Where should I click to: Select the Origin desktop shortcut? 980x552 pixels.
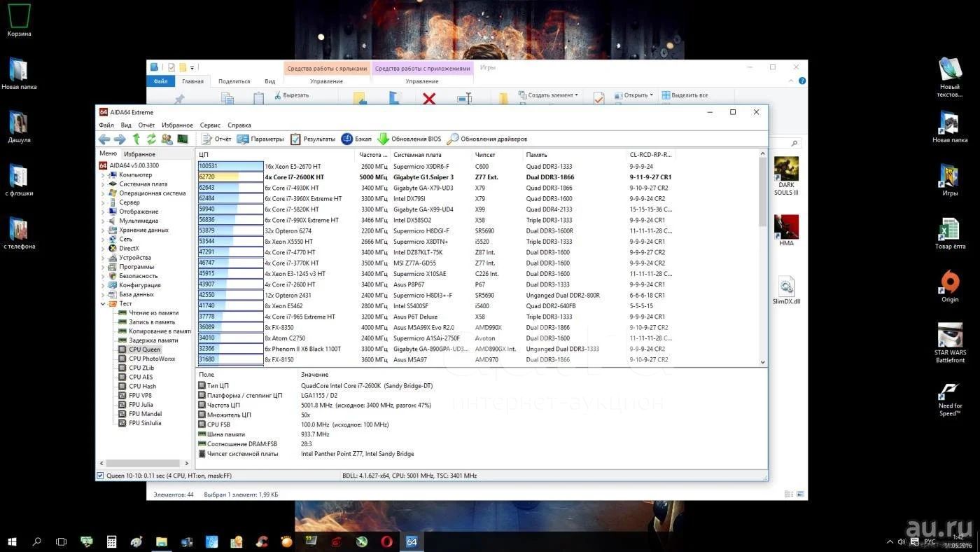(x=950, y=287)
